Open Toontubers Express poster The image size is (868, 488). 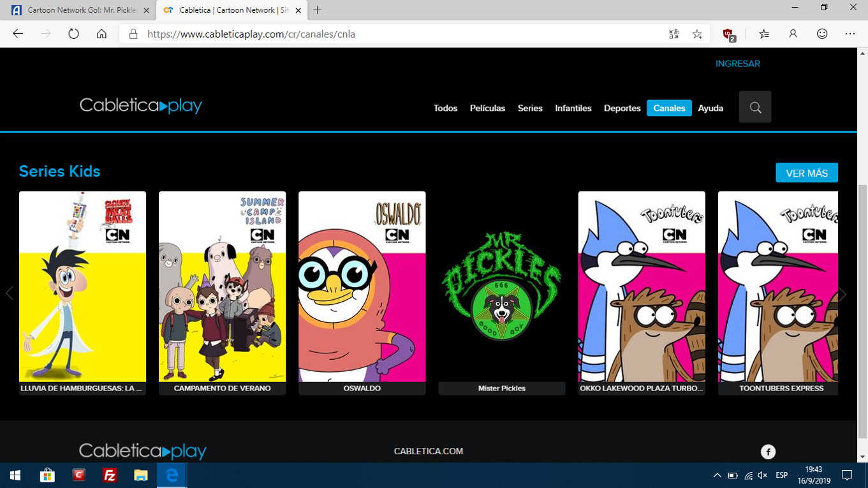[778, 286]
